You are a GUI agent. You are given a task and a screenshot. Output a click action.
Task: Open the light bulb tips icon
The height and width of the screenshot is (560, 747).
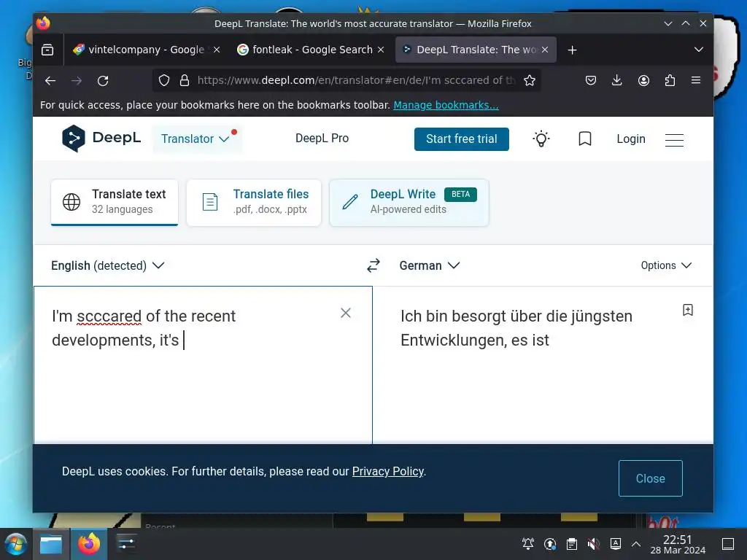(x=541, y=139)
